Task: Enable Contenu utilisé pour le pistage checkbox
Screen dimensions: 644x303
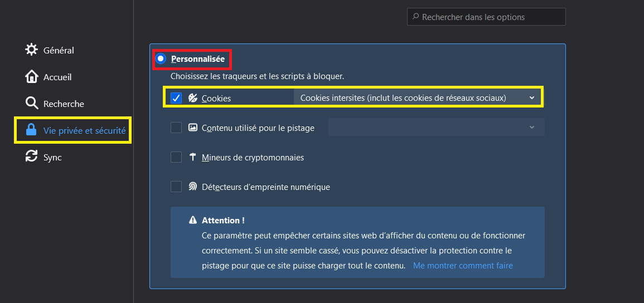Action: (x=176, y=128)
